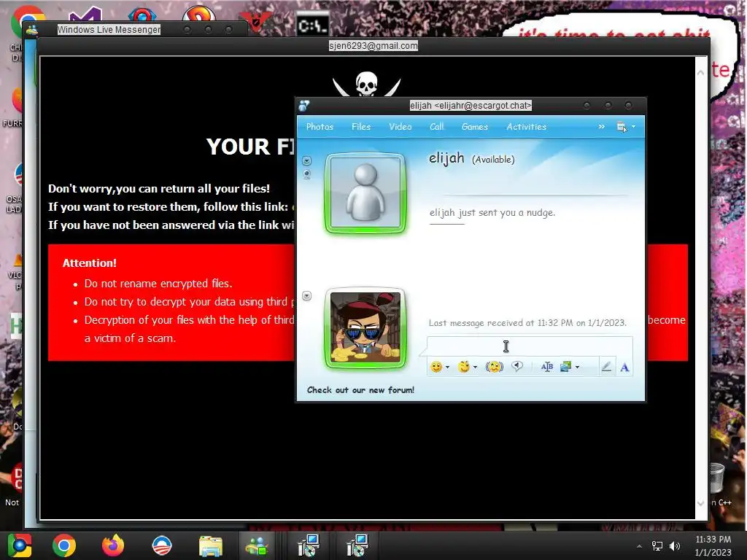The height and width of the screenshot is (560, 747).
Task: Expand the hidden toolbar items chevron
Action: click(x=602, y=127)
